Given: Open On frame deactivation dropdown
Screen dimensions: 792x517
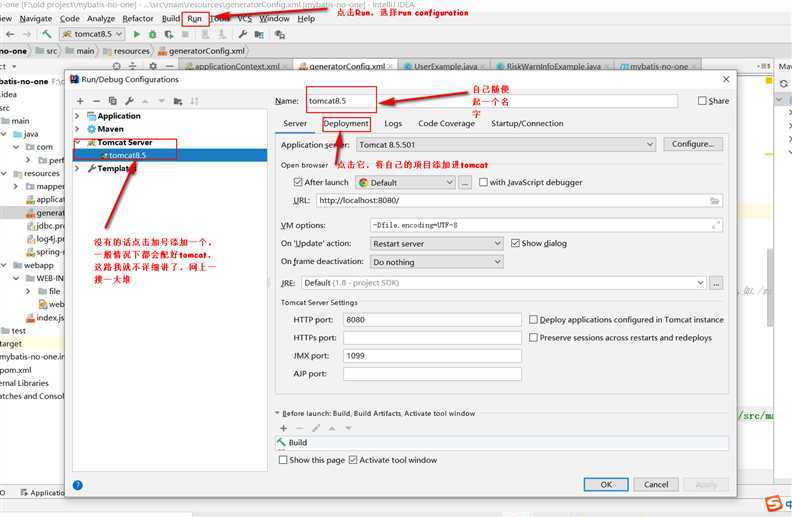Looking at the screenshot, I should tap(436, 262).
